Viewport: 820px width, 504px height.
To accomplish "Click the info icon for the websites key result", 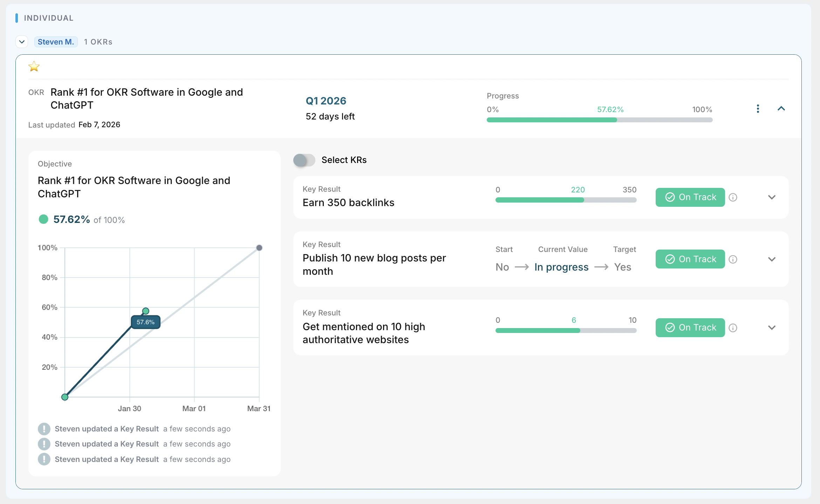I will pyautogui.click(x=733, y=327).
